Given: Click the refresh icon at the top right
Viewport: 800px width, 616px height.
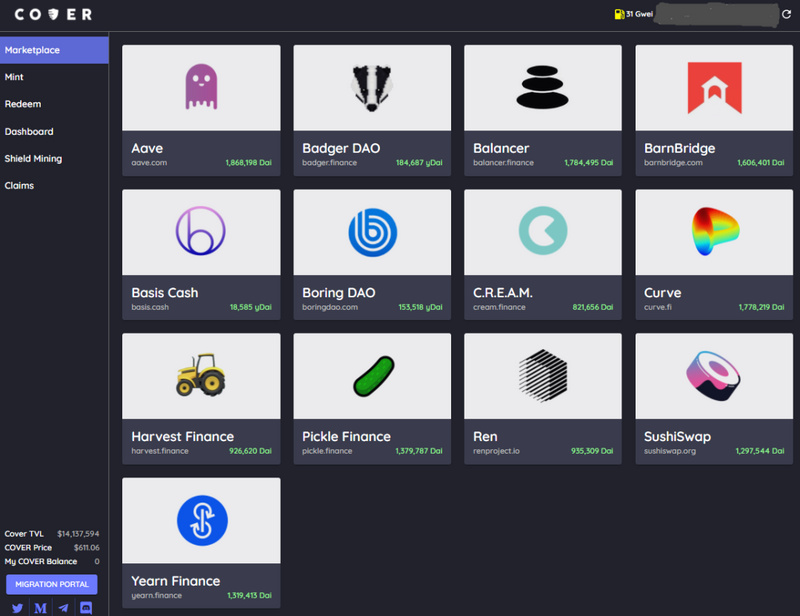Looking at the screenshot, I should (x=786, y=14).
